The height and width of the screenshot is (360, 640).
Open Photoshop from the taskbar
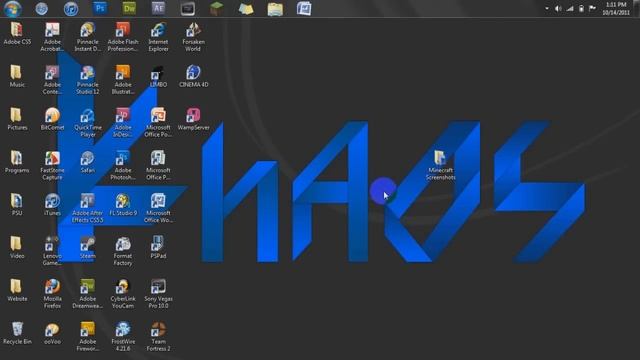[x=100, y=9]
